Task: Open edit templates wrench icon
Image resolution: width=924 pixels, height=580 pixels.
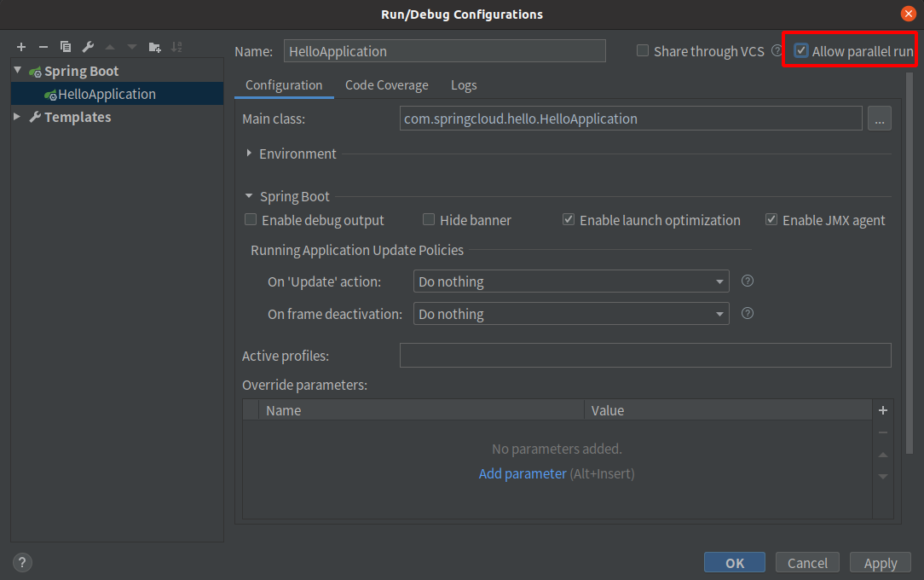Action: click(x=88, y=47)
